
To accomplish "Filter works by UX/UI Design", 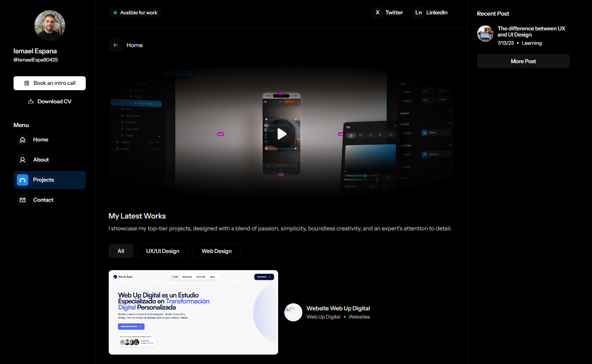I will click(163, 251).
